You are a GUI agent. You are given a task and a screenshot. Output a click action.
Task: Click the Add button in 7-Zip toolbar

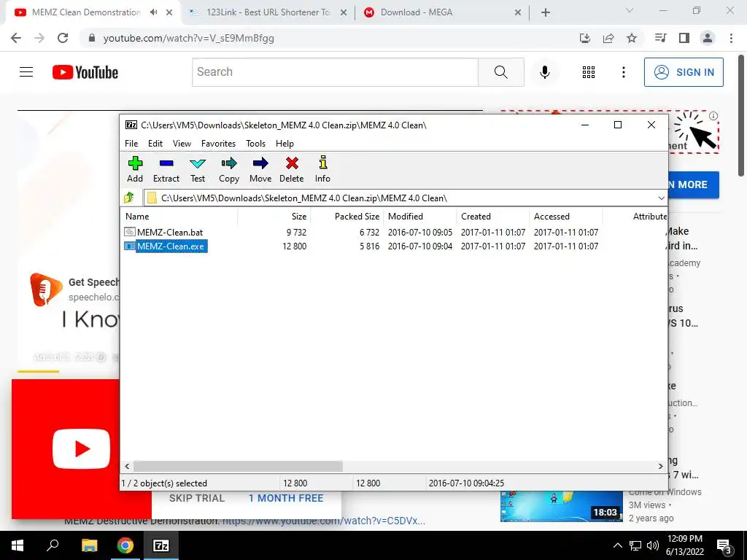click(x=135, y=169)
